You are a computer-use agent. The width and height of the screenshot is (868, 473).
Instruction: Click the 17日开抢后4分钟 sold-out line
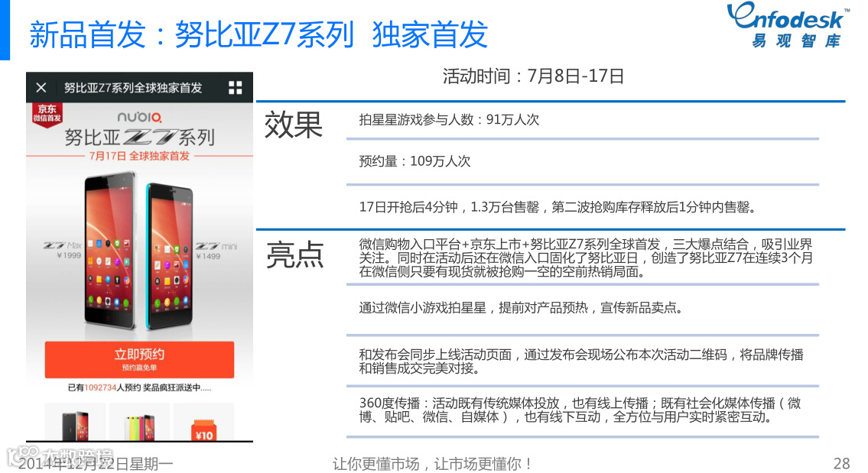[558, 207]
